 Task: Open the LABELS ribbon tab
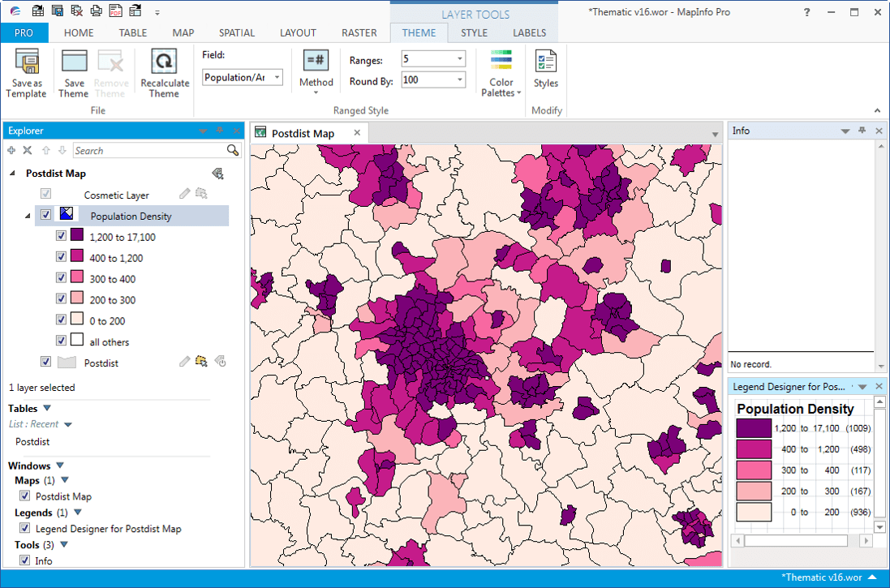pos(530,33)
